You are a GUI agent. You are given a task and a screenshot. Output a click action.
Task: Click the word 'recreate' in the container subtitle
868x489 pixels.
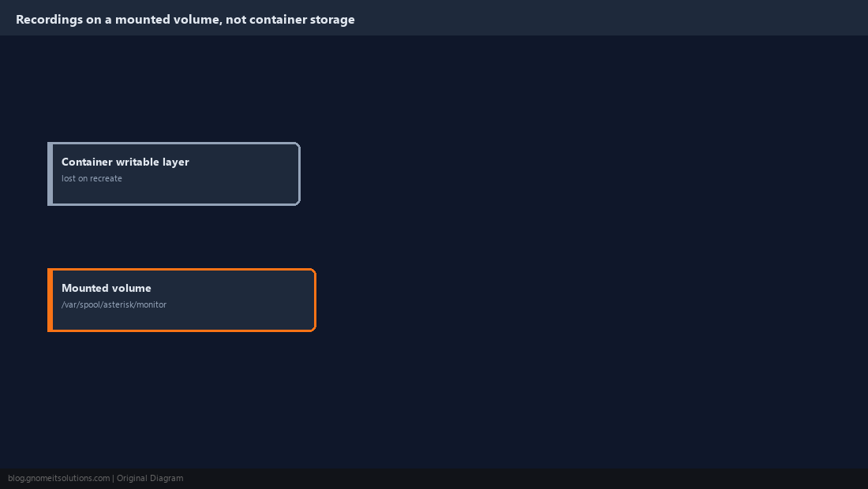[107, 178]
